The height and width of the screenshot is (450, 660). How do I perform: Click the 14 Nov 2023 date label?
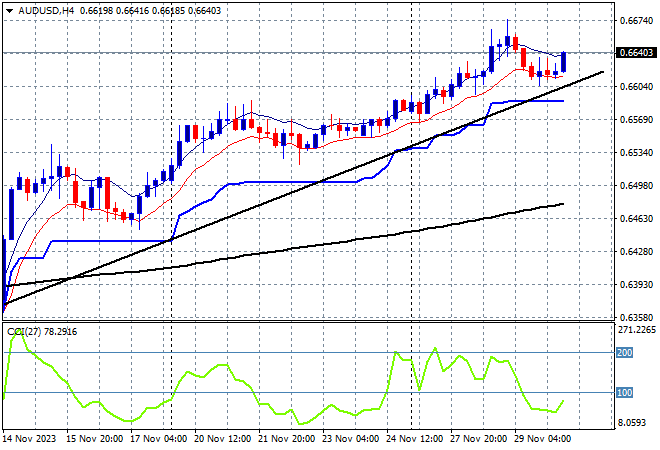(28, 438)
